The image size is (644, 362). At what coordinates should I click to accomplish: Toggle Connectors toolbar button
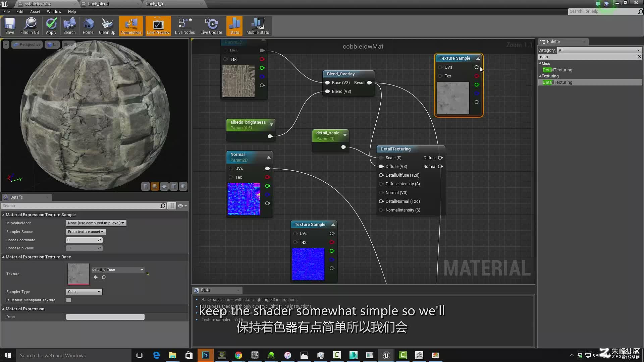pyautogui.click(x=131, y=26)
